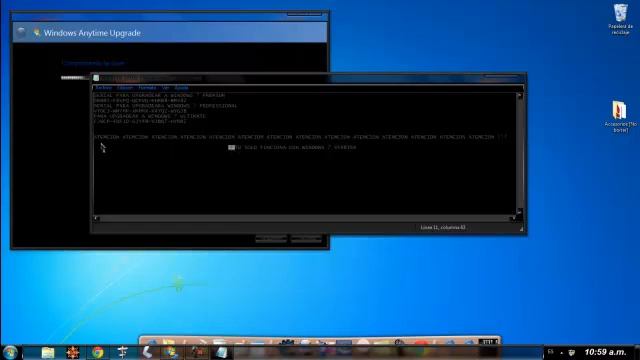Click the progress bar in Windows Anytime Upgrade
Viewport: 640px width, 360px height.
click(76, 78)
